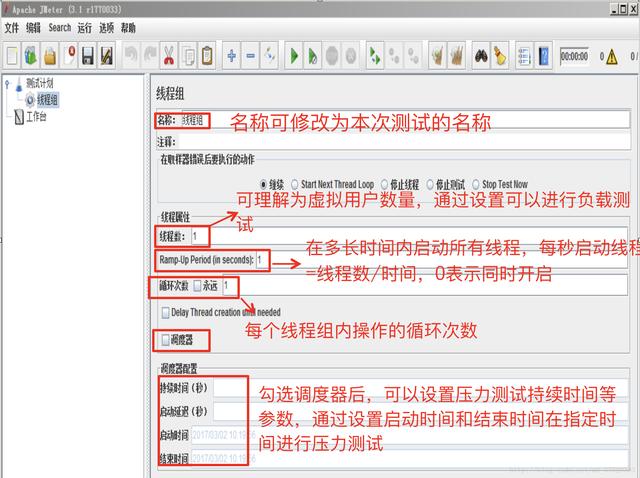Screen dimensions: 640x478
Task: Click the Save As icon
Action: 107,56
